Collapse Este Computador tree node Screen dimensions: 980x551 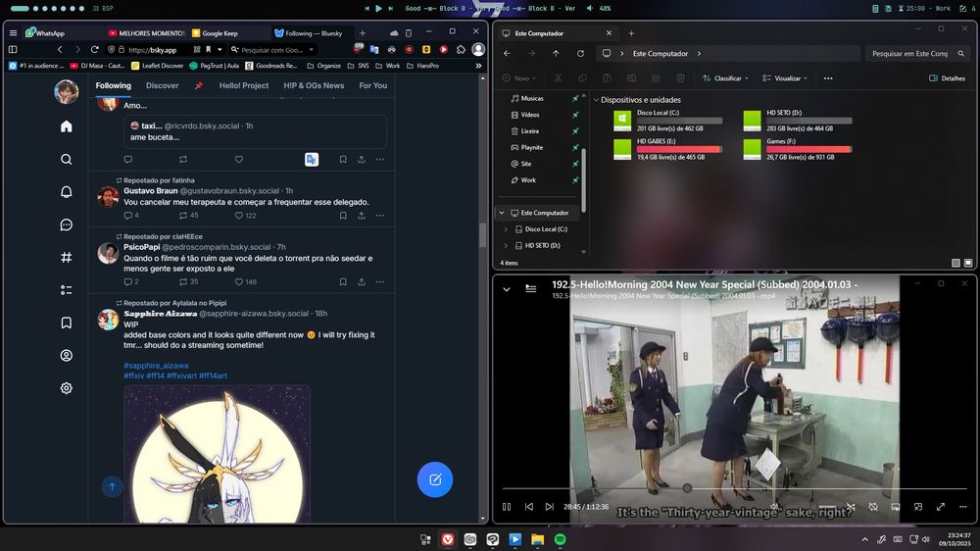tap(501, 213)
